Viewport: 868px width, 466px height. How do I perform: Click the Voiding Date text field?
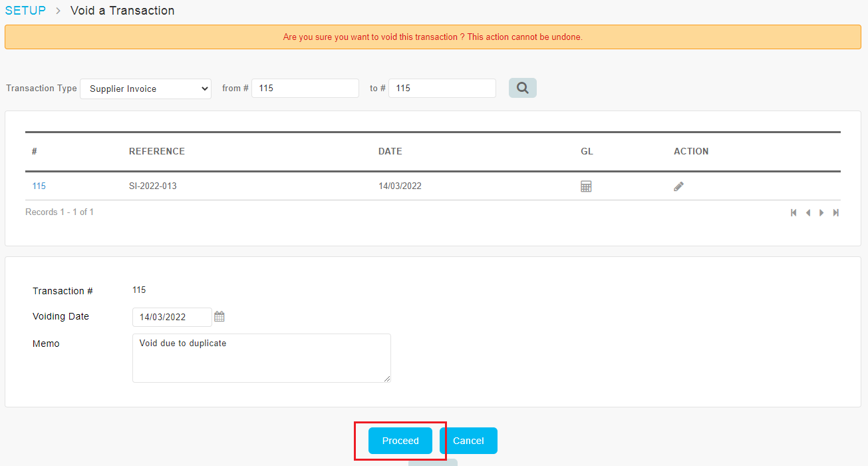[x=172, y=317]
